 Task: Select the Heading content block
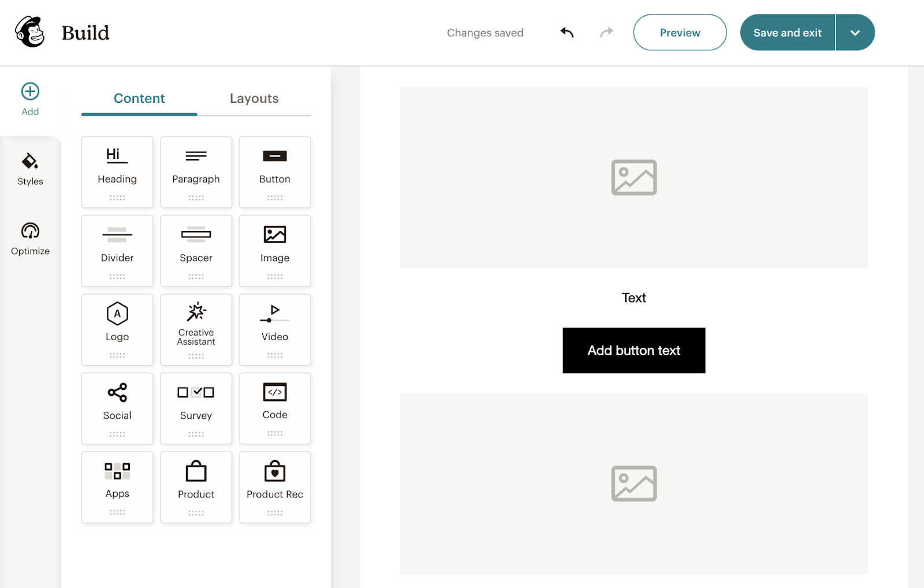click(117, 172)
